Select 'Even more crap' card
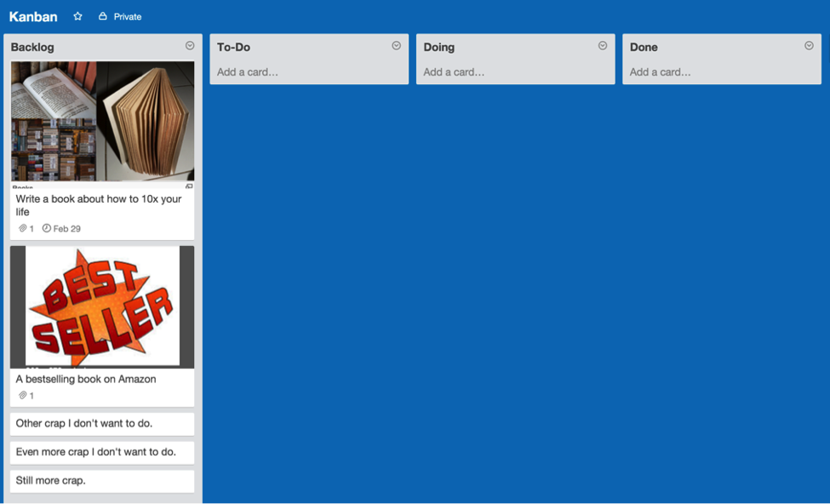This screenshot has height=504, width=830. coord(95,452)
